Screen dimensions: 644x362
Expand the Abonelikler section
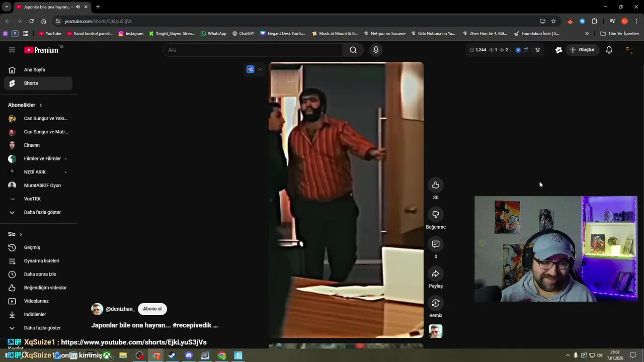pos(25,105)
